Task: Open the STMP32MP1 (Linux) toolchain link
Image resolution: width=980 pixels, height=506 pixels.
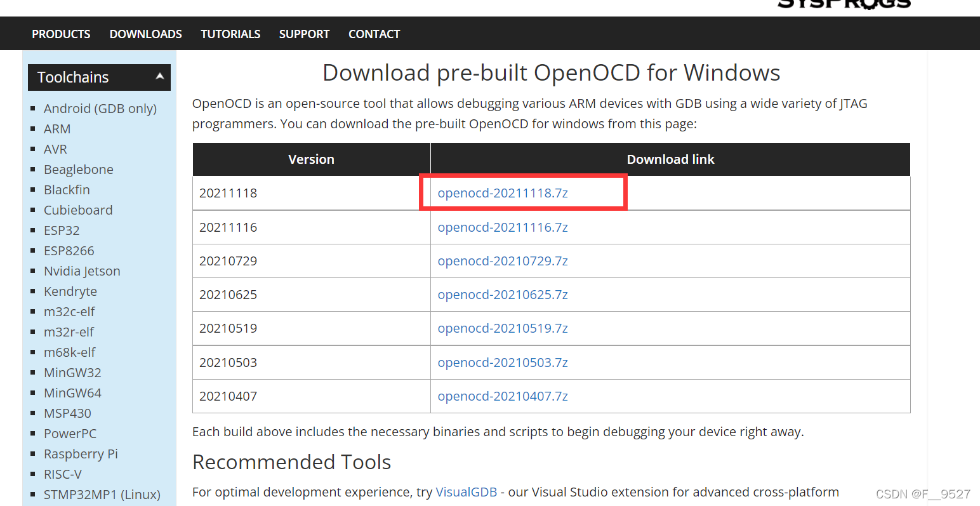Action: tap(102, 495)
